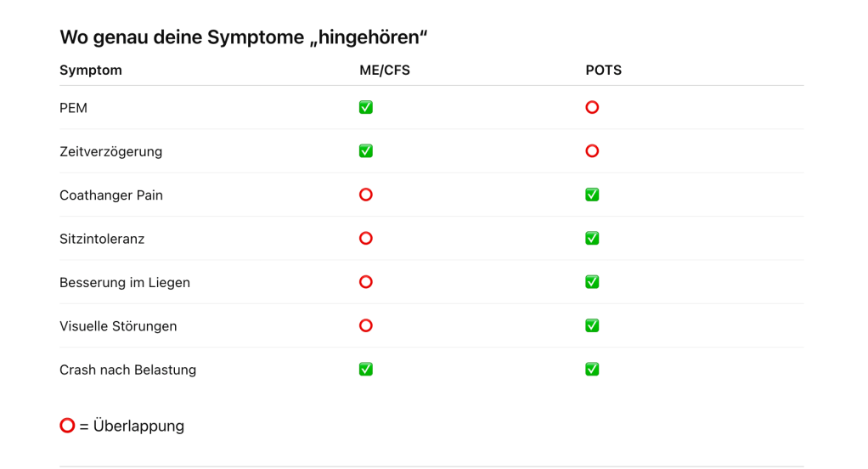868x469 pixels.
Task: Click green checkmark for PEM under ME/CFS
Action: 366,108
